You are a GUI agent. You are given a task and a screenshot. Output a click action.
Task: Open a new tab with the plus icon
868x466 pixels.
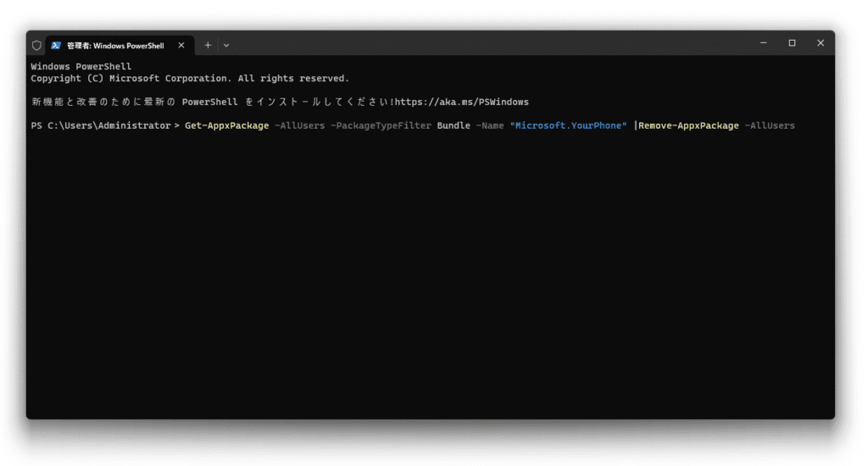click(208, 46)
